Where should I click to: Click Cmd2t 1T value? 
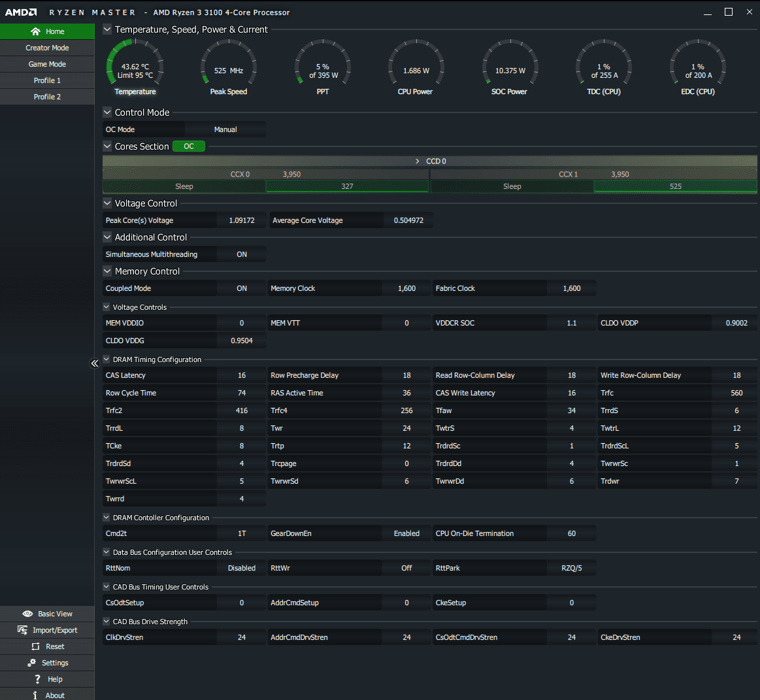coord(241,533)
